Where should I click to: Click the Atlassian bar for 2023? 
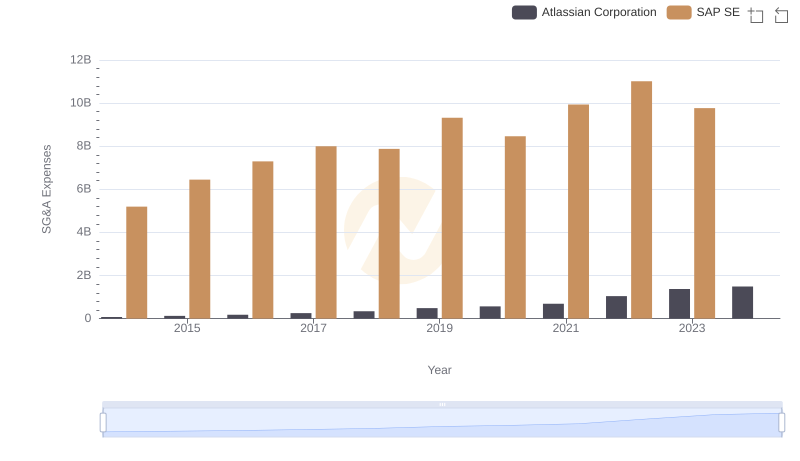pyautogui.click(x=680, y=304)
